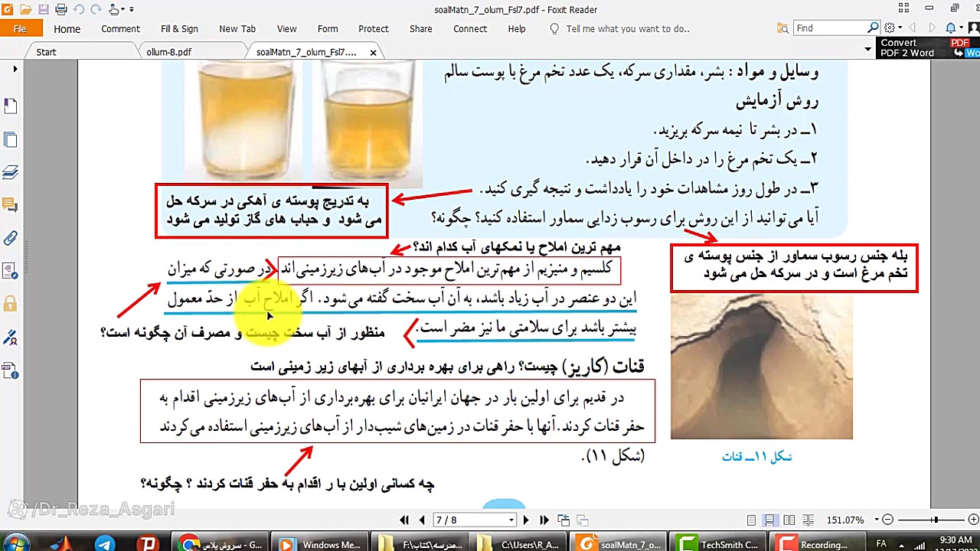The image size is (980, 551).
Task: Open the attachments paperclip panel
Action: [x=11, y=238]
